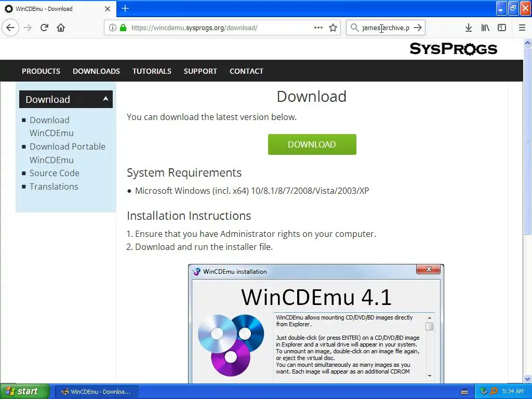This screenshot has height=399, width=532.
Task: Click the on-screen keyboard tray icon
Action: point(464,392)
